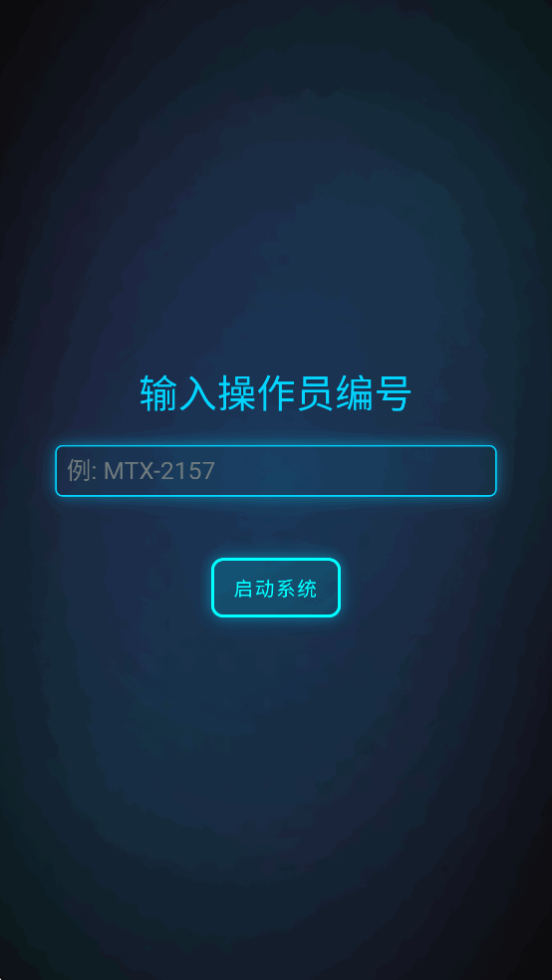
Task: Activate the field showing MTX-2157 example
Action: click(276, 471)
